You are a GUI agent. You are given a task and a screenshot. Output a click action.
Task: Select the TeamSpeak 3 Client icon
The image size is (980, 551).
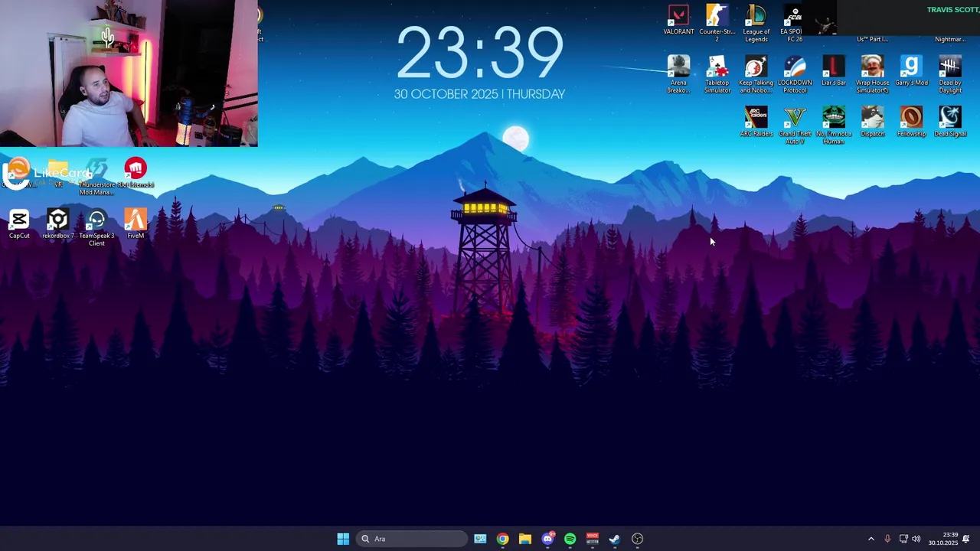point(96,228)
